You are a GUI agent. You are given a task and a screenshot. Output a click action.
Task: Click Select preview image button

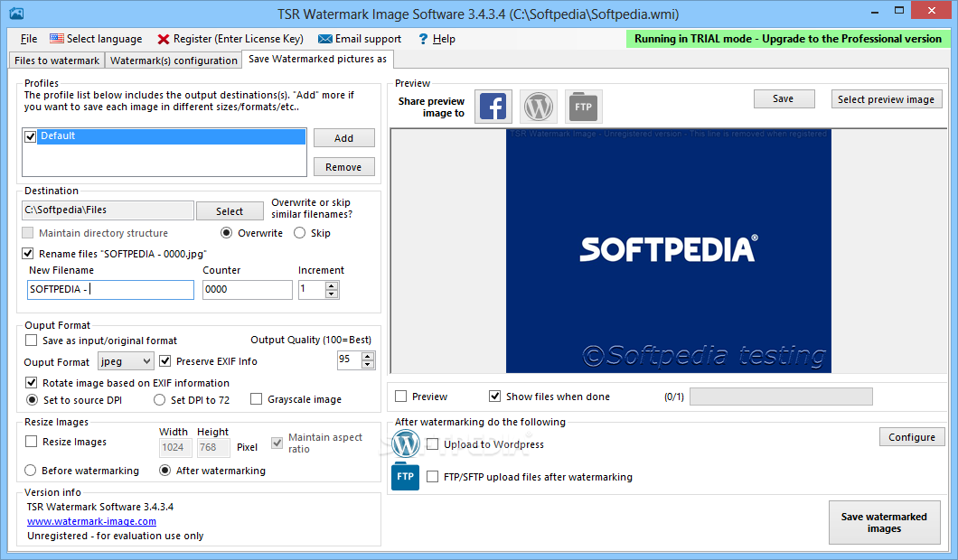click(x=887, y=99)
